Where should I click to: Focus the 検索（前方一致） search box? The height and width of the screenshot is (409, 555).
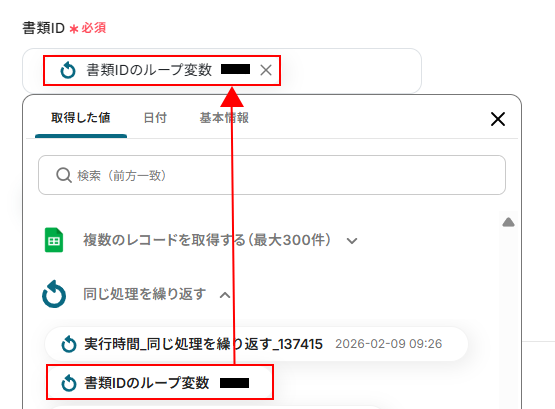(x=272, y=175)
